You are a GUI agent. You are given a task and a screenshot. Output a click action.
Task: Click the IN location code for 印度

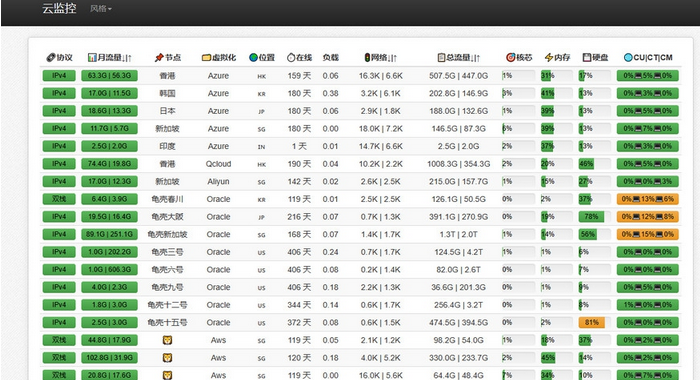click(x=262, y=147)
